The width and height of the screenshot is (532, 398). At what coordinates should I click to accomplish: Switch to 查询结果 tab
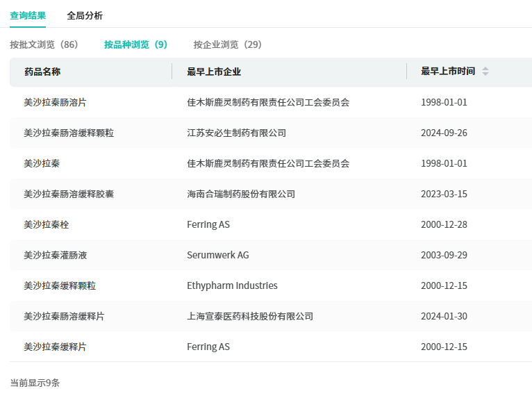point(28,15)
